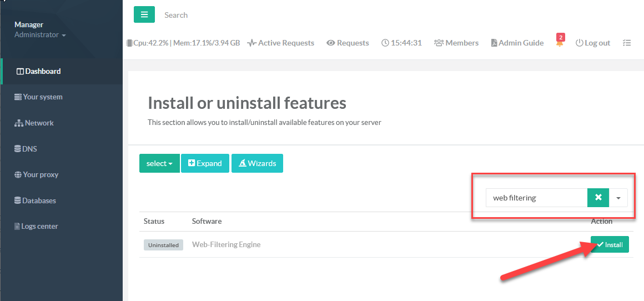Go to Dashboard in sidebar

[x=39, y=71]
